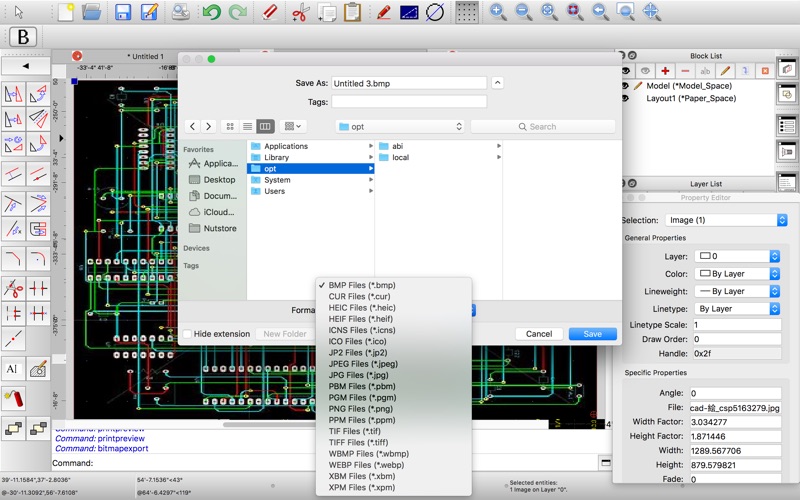Click the red plus Add Block icon
Image resolution: width=800 pixels, height=500 pixels.
pos(665,71)
